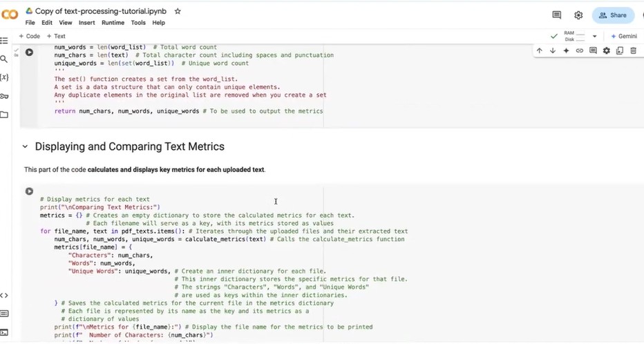Open notebook settings gear in header
The image size is (644, 344).
click(x=578, y=15)
